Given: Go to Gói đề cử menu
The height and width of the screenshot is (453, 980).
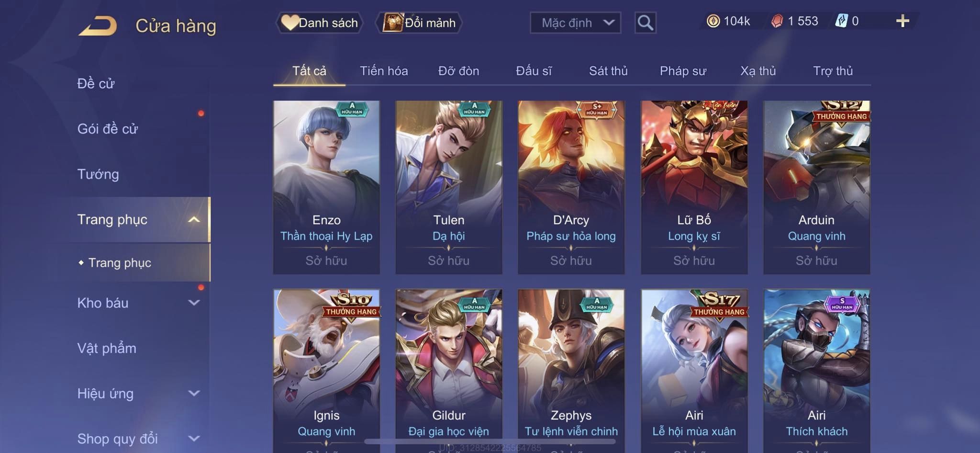Looking at the screenshot, I should (x=108, y=129).
